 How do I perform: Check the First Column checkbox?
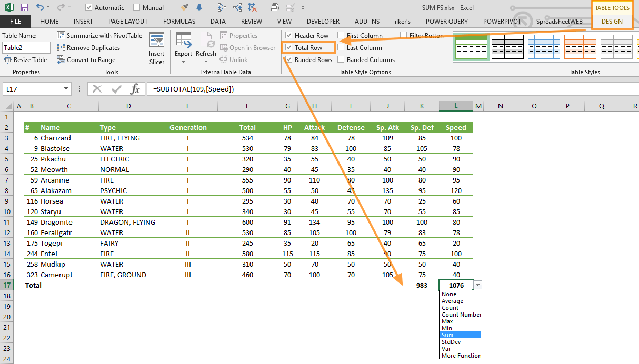tap(341, 35)
